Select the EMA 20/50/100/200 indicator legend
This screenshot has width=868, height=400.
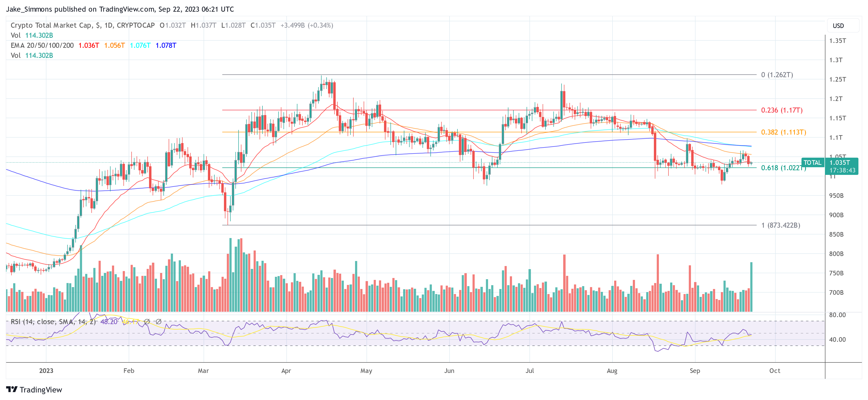(x=42, y=45)
